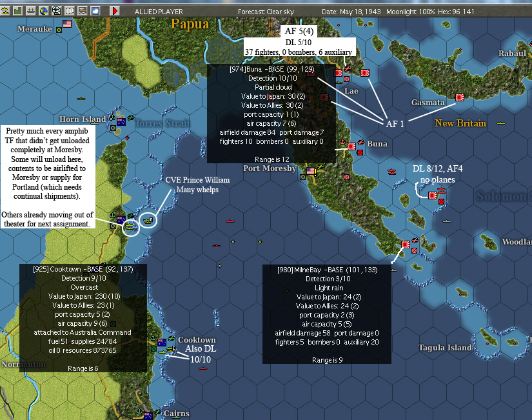Select the Australian flag base at Cooktown
Screen dimensions: 532x420
click(x=162, y=343)
